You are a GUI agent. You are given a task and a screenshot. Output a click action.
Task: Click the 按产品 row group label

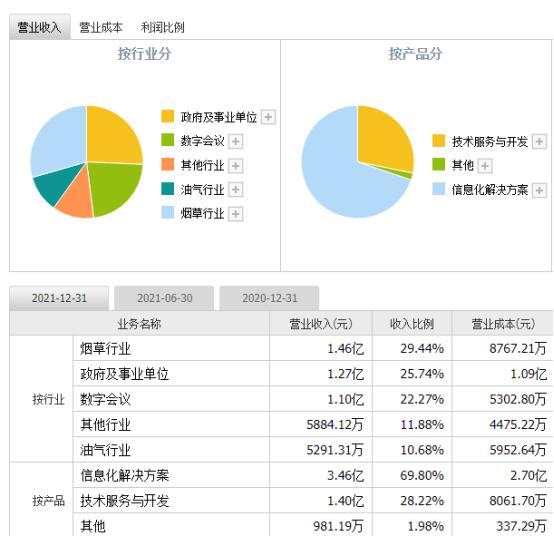coord(48,501)
